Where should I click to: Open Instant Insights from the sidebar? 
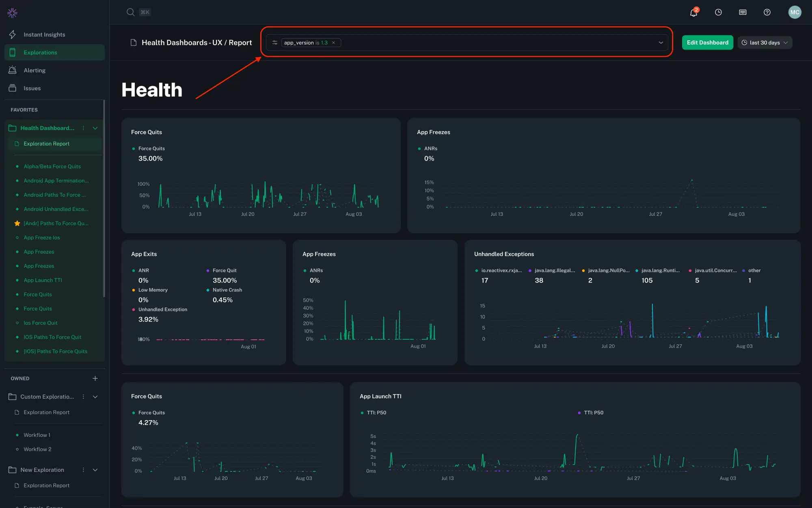pyautogui.click(x=45, y=34)
